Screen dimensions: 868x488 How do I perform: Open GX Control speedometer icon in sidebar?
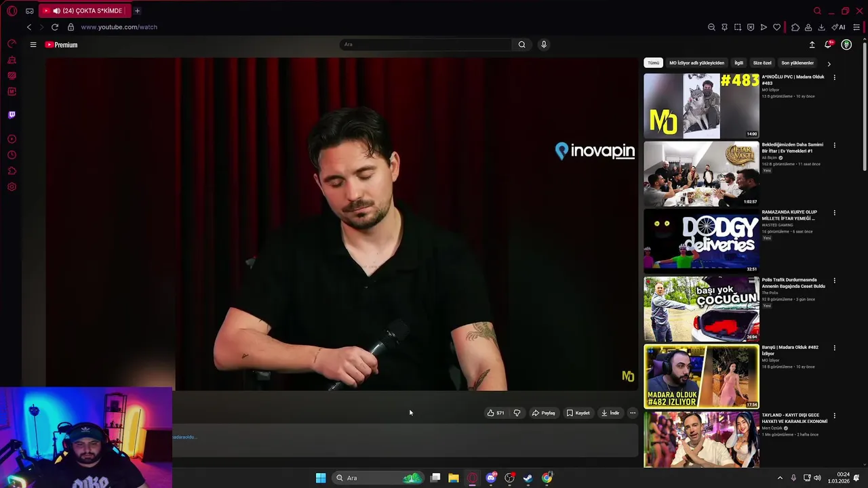[x=12, y=43]
